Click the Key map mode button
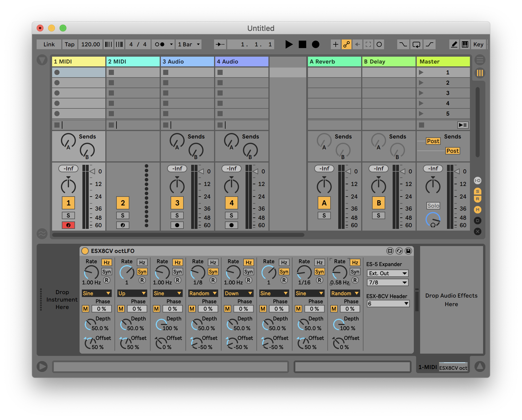The width and height of the screenshot is (522, 420). pyautogui.click(x=478, y=44)
